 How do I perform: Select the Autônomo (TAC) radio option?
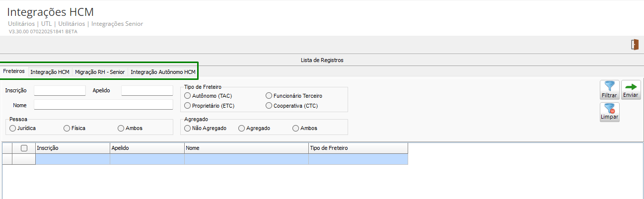(x=188, y=95)
